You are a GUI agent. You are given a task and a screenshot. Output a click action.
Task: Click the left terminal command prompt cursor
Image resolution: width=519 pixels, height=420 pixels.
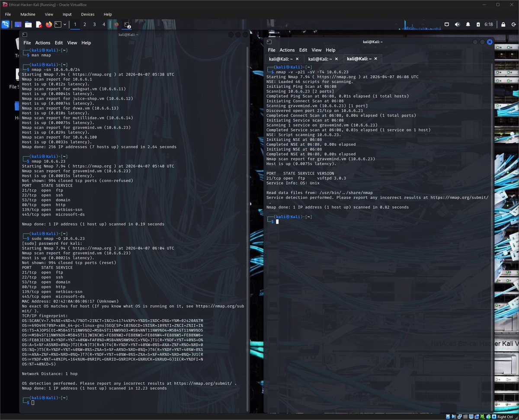click(33, 403)
